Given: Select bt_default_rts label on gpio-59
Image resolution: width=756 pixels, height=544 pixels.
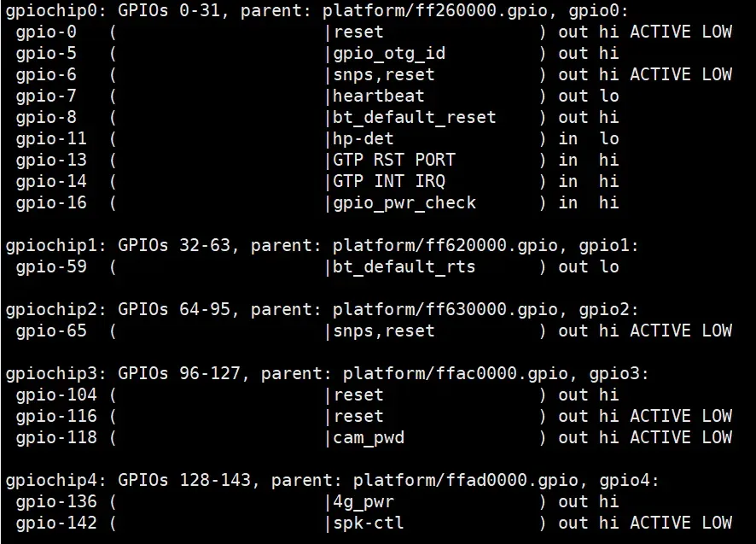Looking at the screenshot, I should point(404,267).
